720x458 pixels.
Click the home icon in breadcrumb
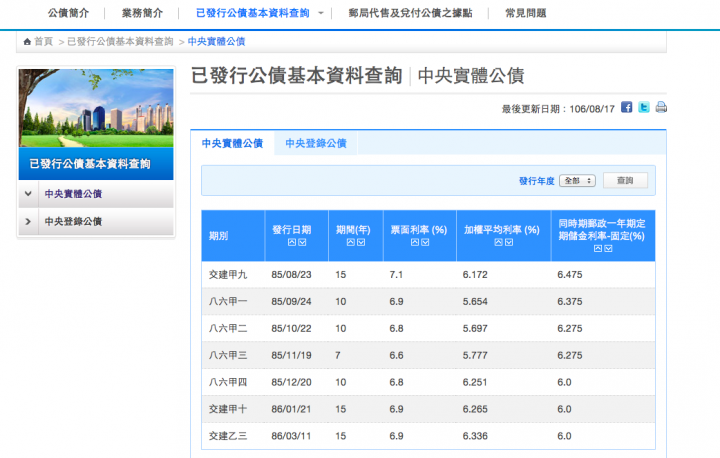pos(27,41)
